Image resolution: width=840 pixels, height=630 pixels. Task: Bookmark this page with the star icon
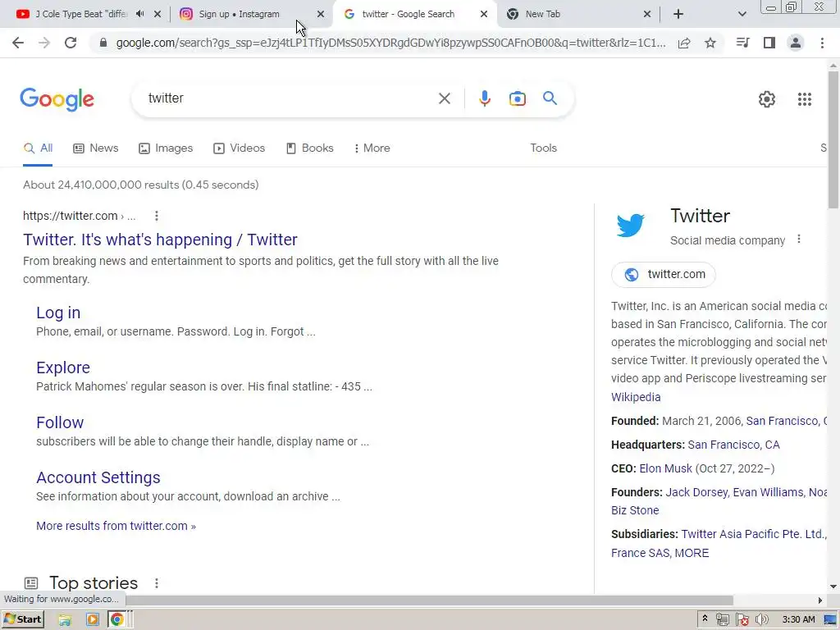click(x=710, y=43)
